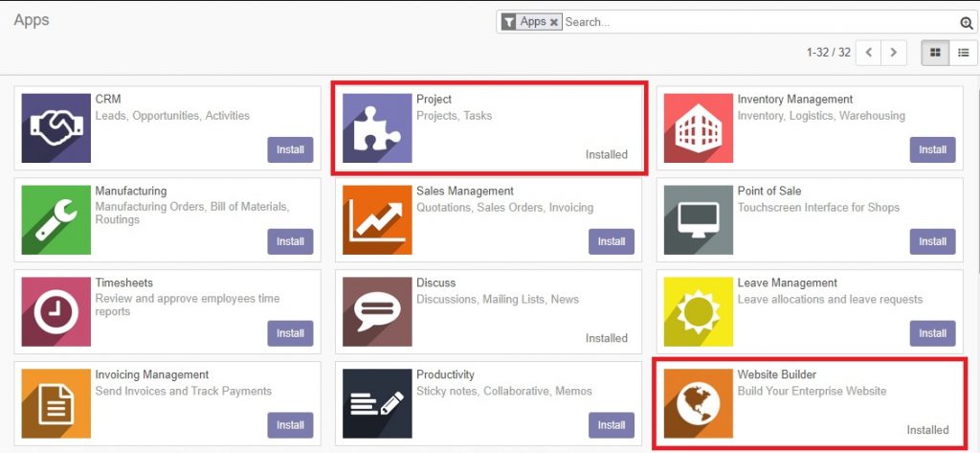The height and width of the screenshot is (453, 980).
Task: Click the Website Builder globe icon
Action: (x=698, y=403)
